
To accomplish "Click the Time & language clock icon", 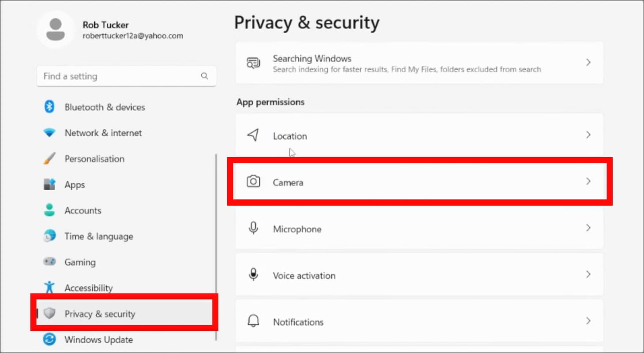I will (49, 236).
